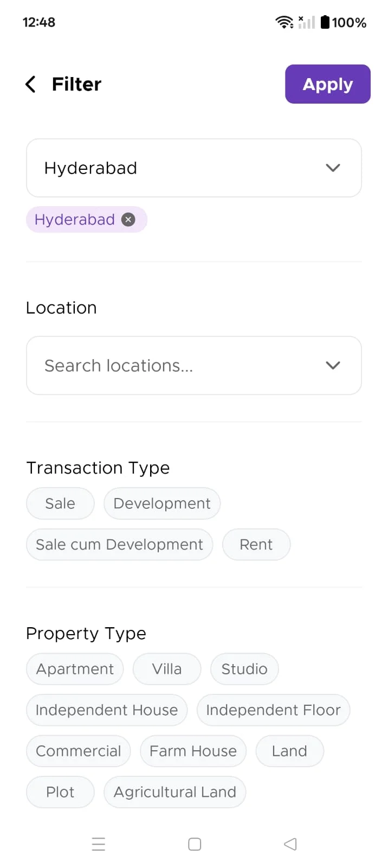The width and height of the screenshot is (388, 868).
Task: Apply the selected filters
Action: [327, 84]
